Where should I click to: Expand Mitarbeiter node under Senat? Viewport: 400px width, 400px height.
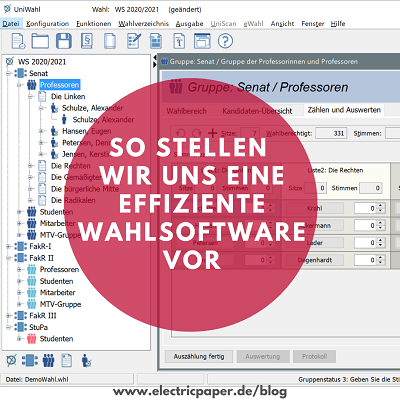[x=20, y=223]
